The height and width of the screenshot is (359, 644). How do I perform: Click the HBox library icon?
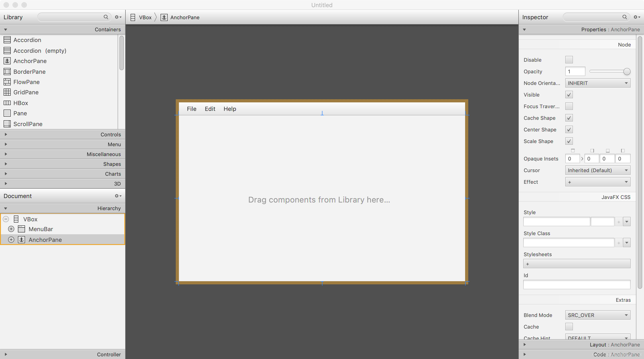[x=7, y=103]
